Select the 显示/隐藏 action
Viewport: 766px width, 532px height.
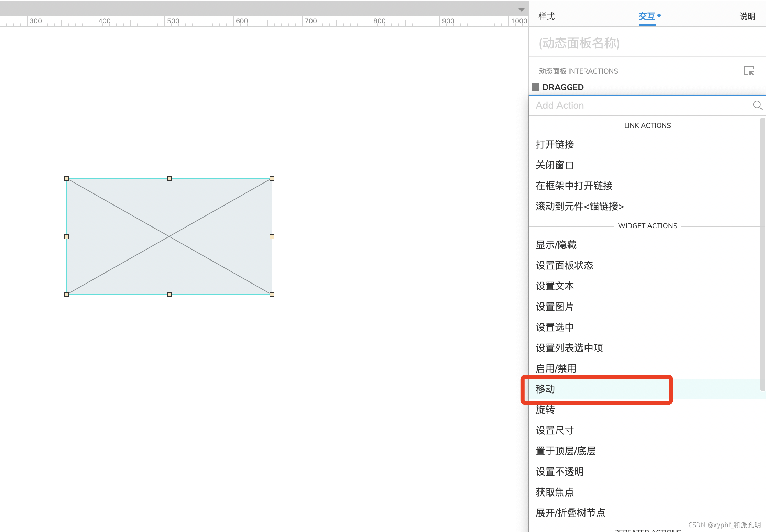pyautogui.click(x=645, y=245)
